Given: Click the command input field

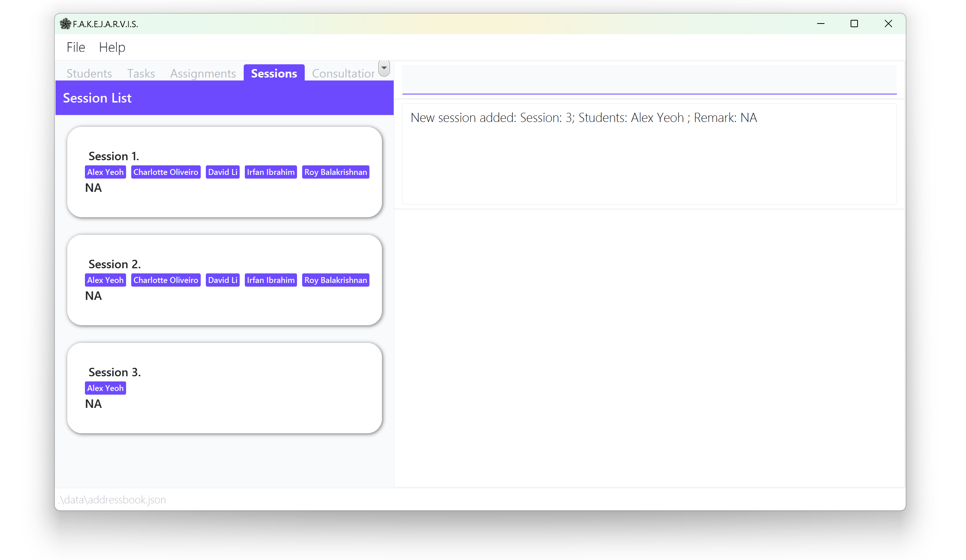Looking at the screenshot, I should tap(650, 80).
